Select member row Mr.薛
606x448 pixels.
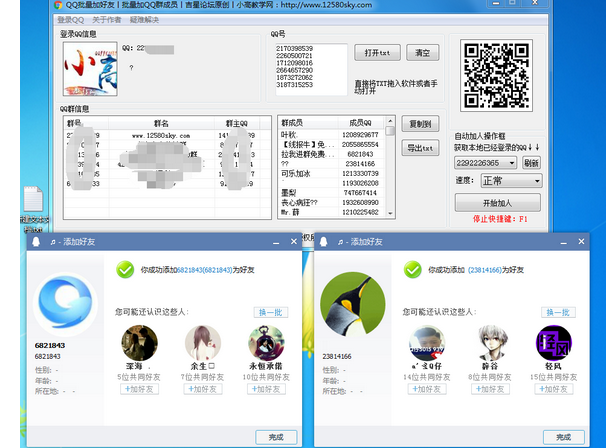click(x=331, y=212)
